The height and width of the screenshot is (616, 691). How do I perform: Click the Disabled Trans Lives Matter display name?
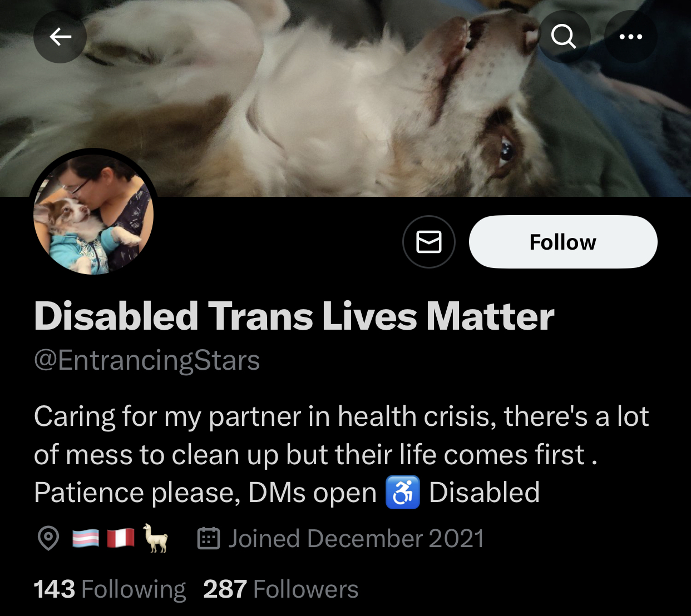[294, 316]
